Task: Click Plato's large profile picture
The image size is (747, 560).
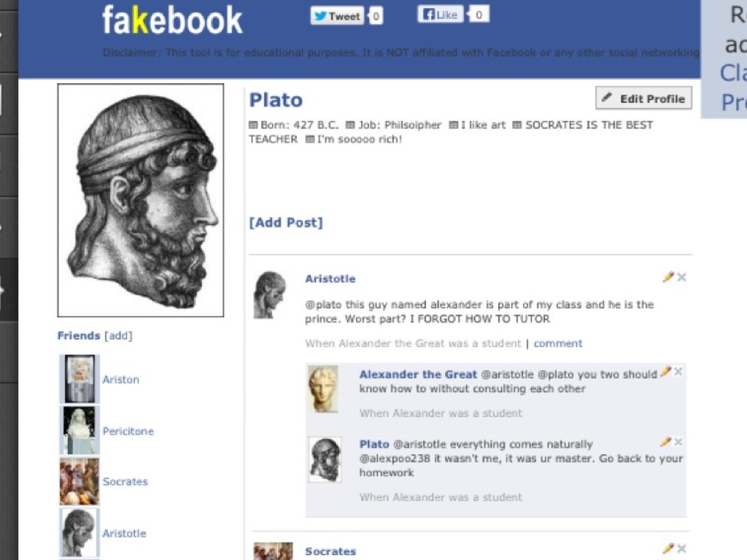Action: tap(141, 200)
